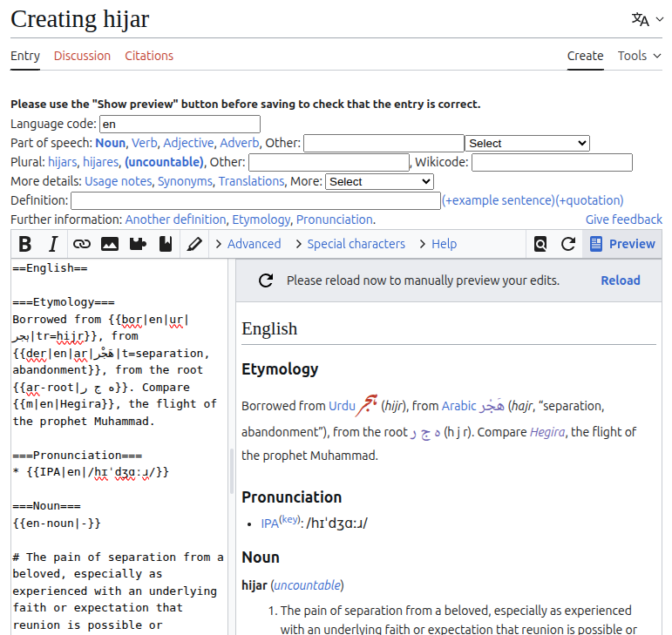Choose Adjective as part of speech

[x=188, y=143]
